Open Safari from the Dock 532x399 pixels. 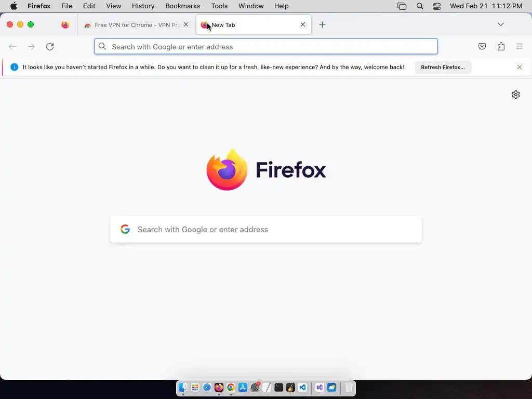[207, 388]
